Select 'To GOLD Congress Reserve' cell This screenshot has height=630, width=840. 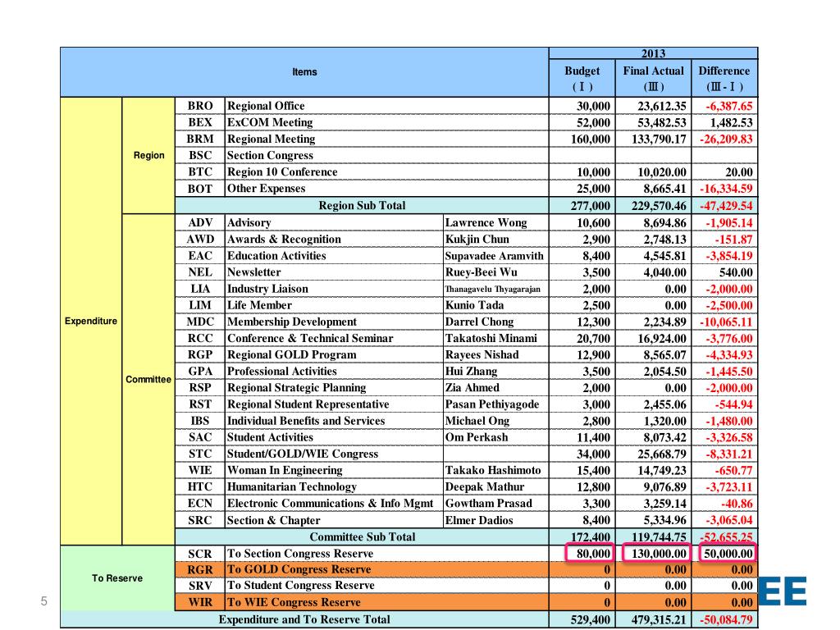387,569
